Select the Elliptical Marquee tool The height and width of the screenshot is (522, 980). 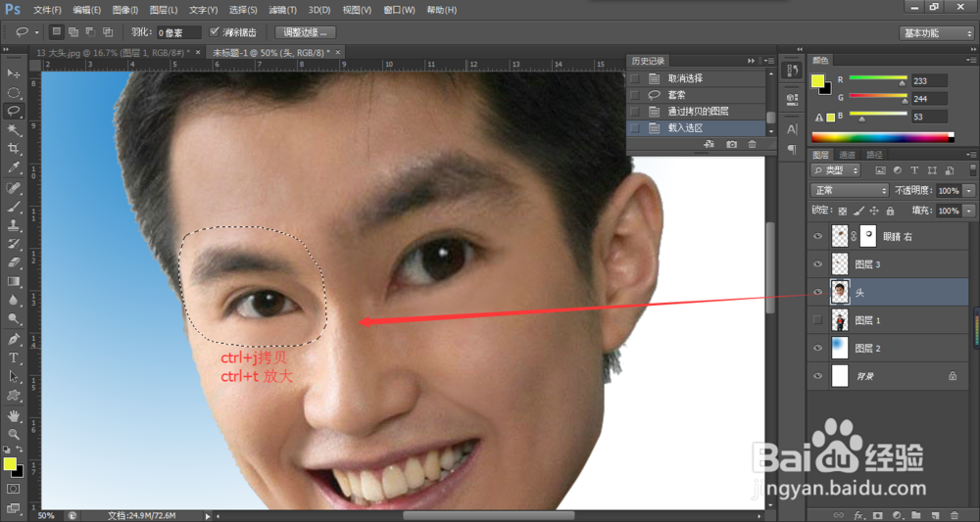[13, 92]
